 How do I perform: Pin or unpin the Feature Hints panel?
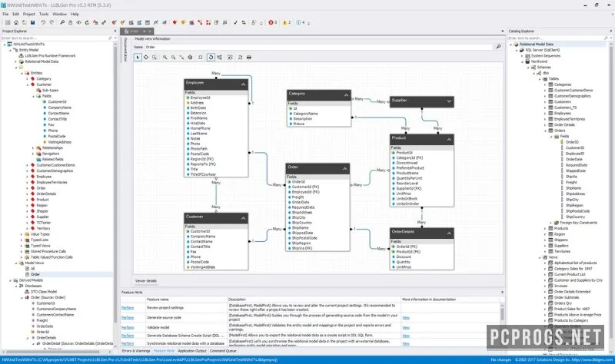tap(502, 293)
